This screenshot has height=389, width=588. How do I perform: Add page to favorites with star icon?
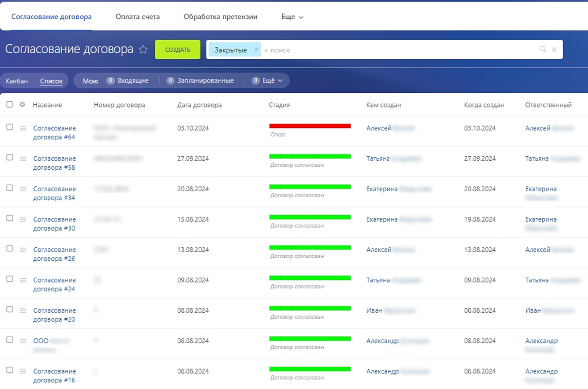pos(143,49)
